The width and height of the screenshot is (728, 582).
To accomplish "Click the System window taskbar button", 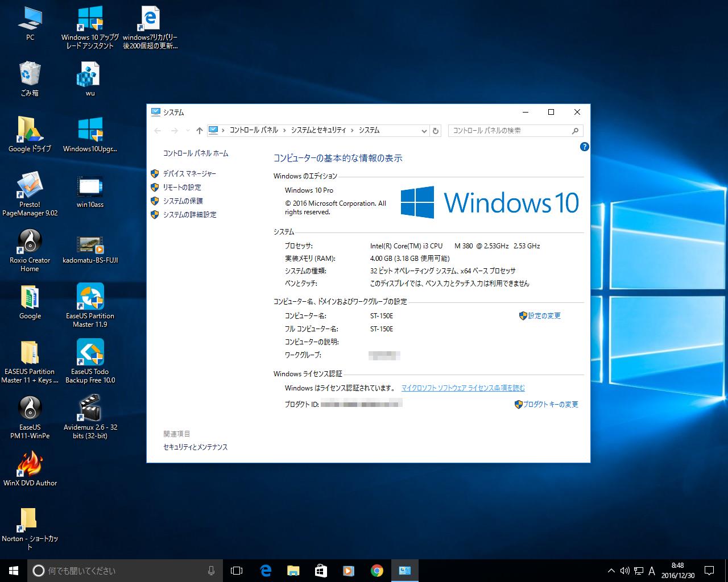I will coord(404,570).
